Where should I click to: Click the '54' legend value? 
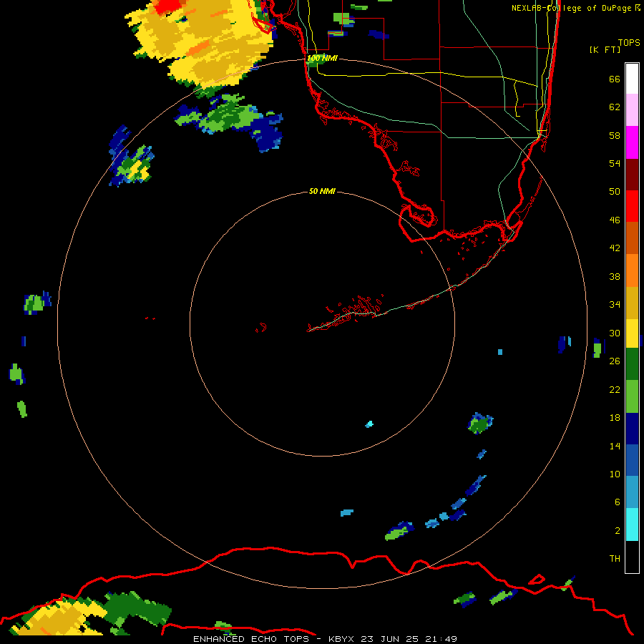click(x=615, y=163)
